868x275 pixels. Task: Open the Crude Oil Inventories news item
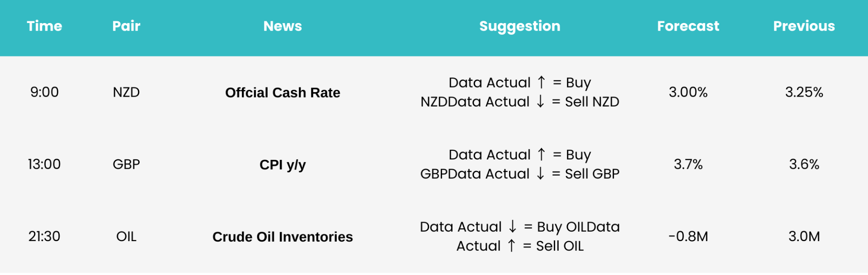[x=283, y=237]
